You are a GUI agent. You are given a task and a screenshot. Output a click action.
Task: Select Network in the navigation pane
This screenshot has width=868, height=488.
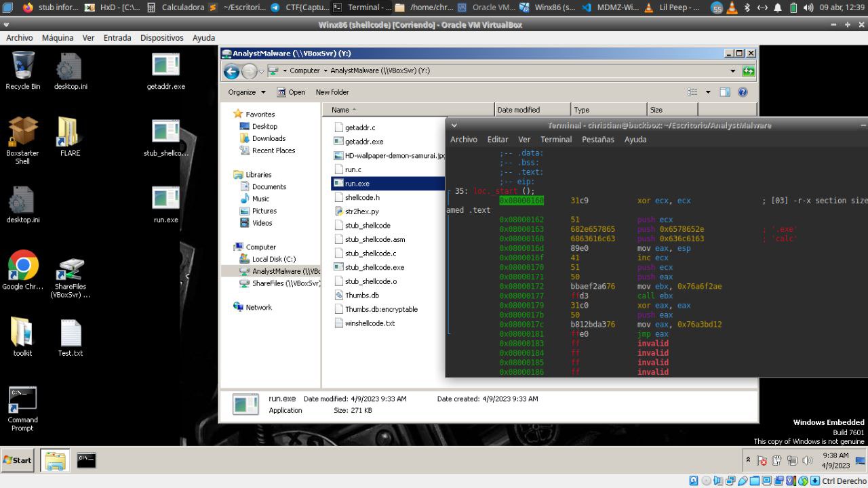[259, 308]
